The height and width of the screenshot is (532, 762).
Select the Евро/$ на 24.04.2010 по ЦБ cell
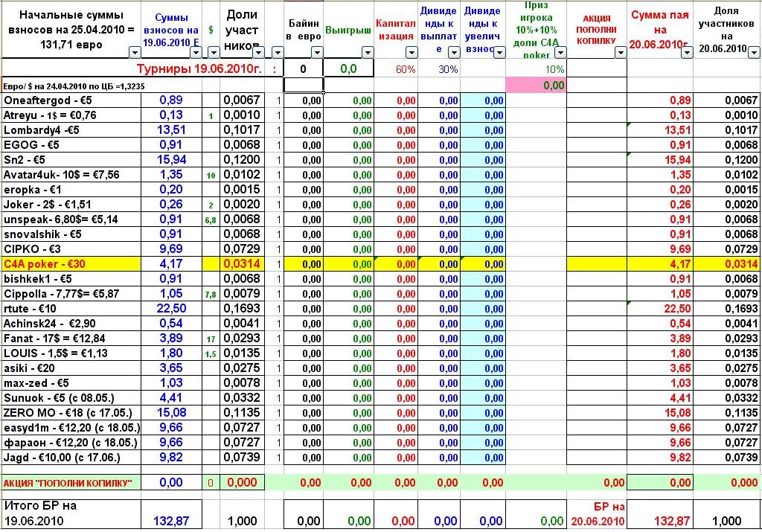(71, 86)
